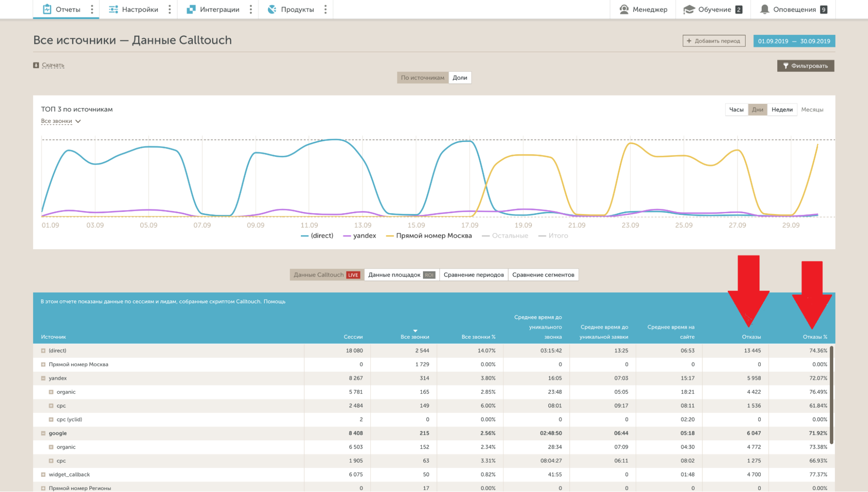The width and height of the screenshot is (868, 492).
Task: Expand the Прямой номер Москва row
Action: [43, 364]
